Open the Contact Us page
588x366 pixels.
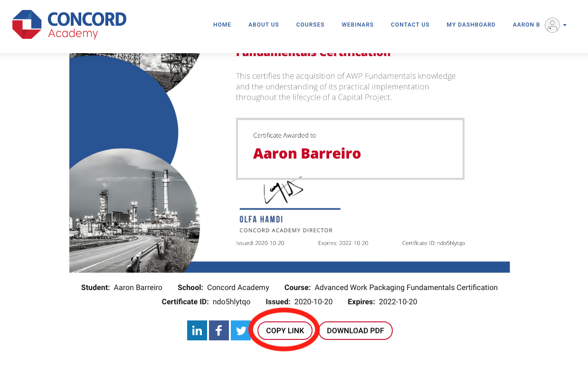[x=410, y=25]
